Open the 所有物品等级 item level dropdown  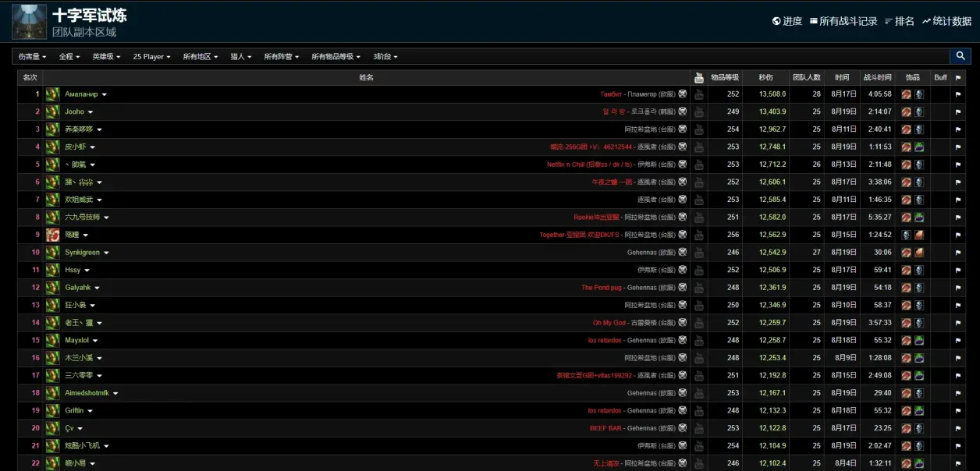[336, 56]
